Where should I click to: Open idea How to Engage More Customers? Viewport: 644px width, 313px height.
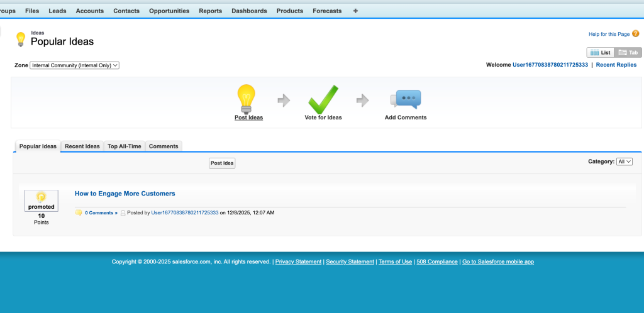125,194
